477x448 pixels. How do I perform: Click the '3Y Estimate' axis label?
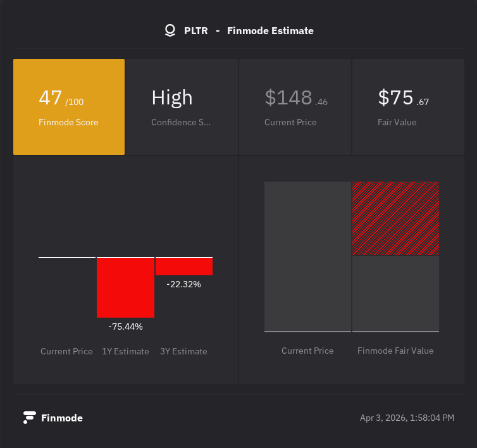click(183, 352)
